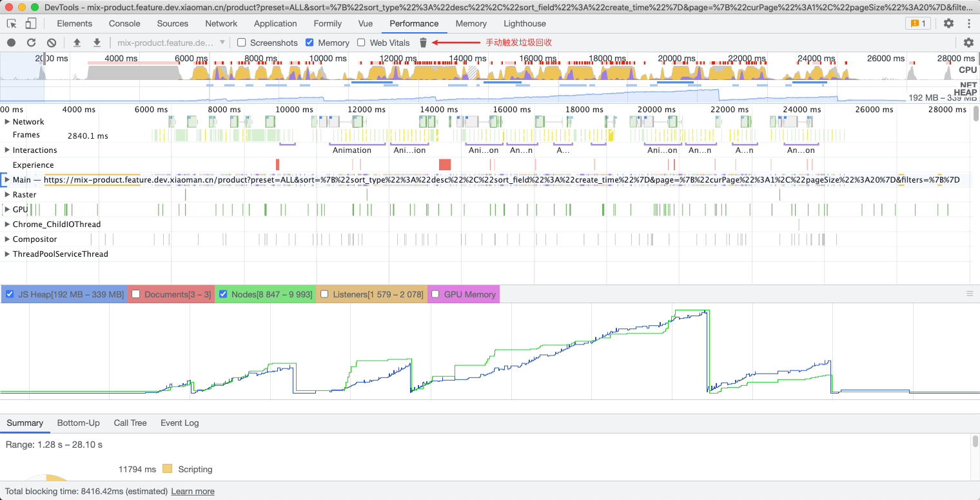980x500 pixels.
Task: Select the Summary tab
Action: click(x=25, y=423)
